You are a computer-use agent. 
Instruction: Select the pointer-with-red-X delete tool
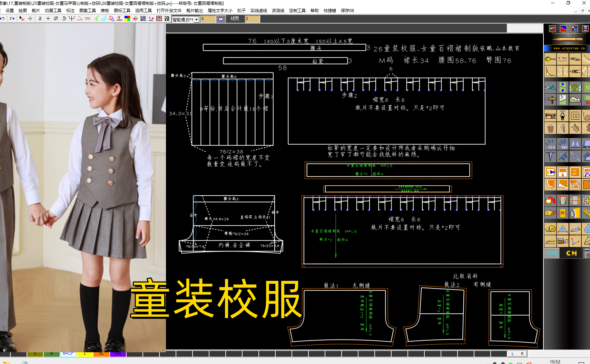click(x=22, y=19)
